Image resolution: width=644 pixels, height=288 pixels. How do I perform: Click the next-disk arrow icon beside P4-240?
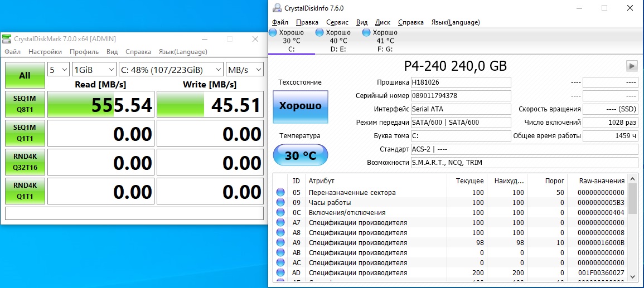632,66
